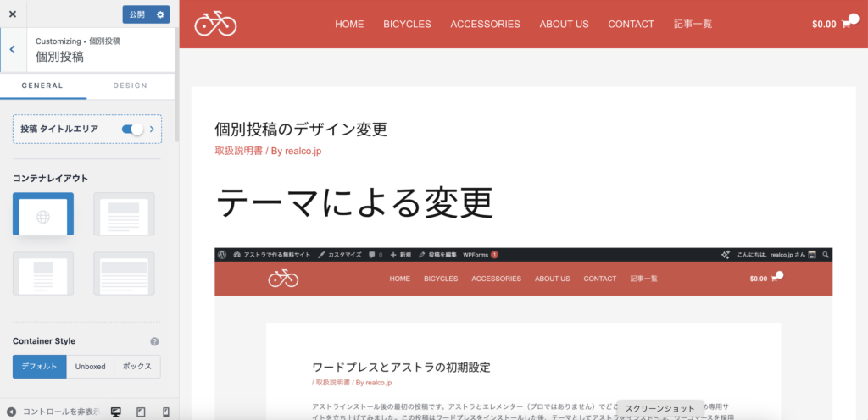Click アストラで作る無料サイト in embedded admin bar
The width and height of the screenshot is (868, 420).
tap(273, 255)
